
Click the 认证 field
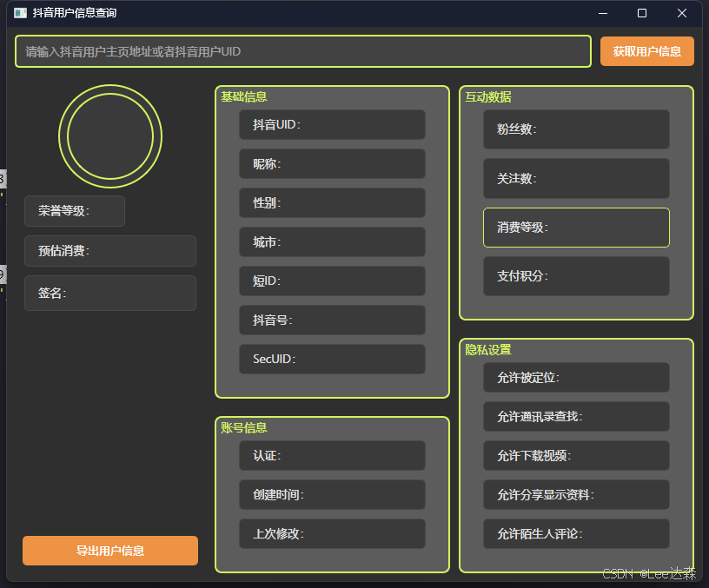tap(332, 456)
